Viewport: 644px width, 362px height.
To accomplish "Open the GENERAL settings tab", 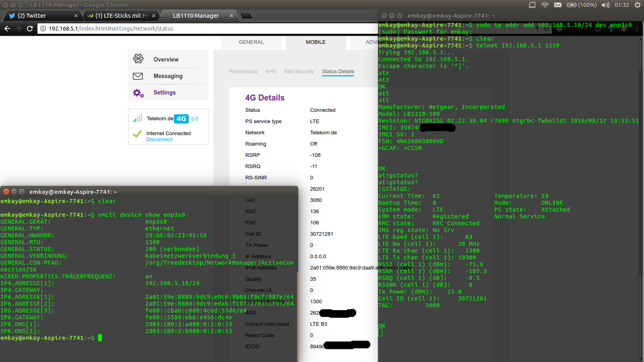I will 252,42.
